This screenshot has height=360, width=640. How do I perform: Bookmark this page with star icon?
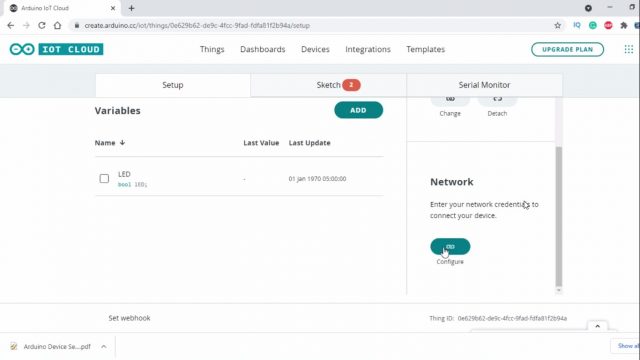click(558, 25)
